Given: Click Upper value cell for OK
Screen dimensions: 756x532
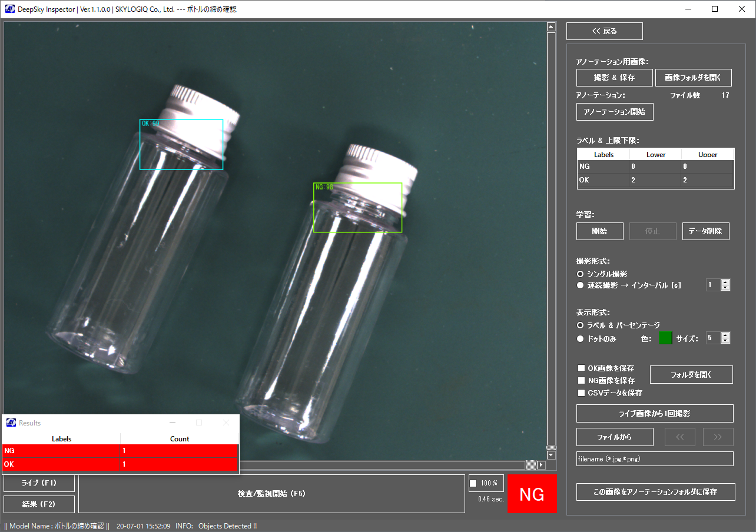Looking at the screenshot, I should coord(707,180).
